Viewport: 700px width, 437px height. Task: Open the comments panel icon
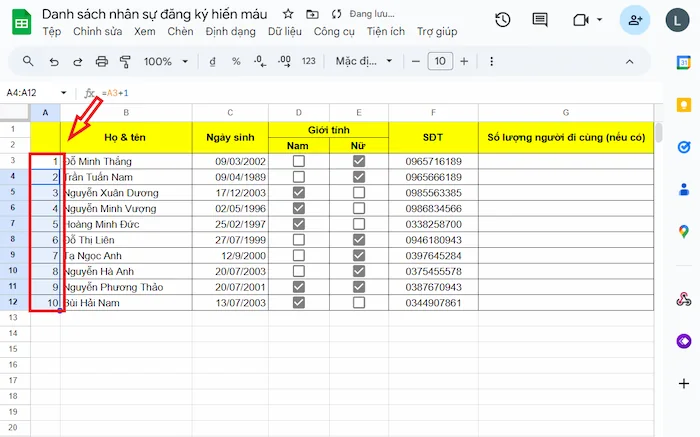[540, 20]
